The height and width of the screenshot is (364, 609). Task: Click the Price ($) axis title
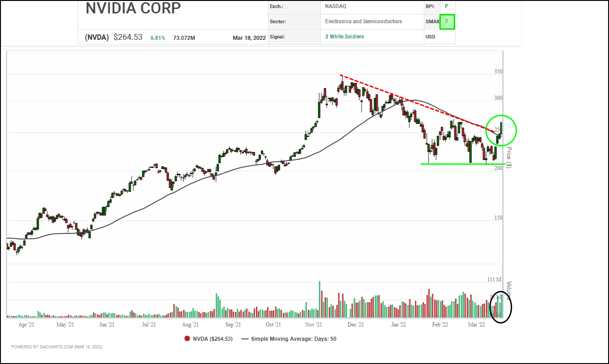pyautogui.click(x=509, y=158)
